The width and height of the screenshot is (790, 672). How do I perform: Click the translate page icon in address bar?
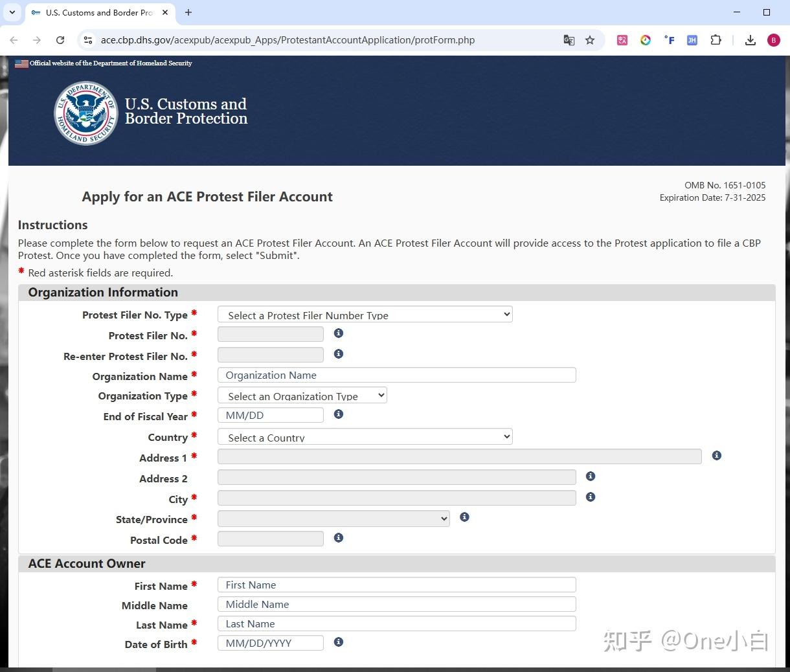click(569, 40)
